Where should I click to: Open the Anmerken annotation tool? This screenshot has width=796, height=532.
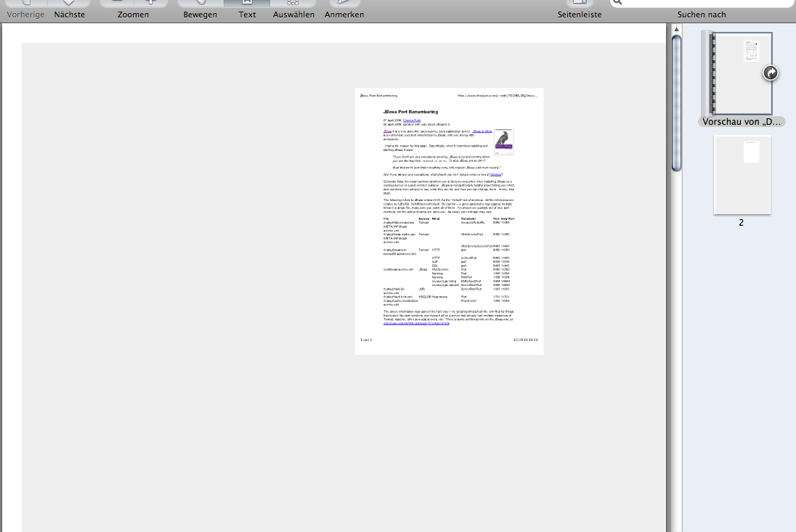click(344, 4)
